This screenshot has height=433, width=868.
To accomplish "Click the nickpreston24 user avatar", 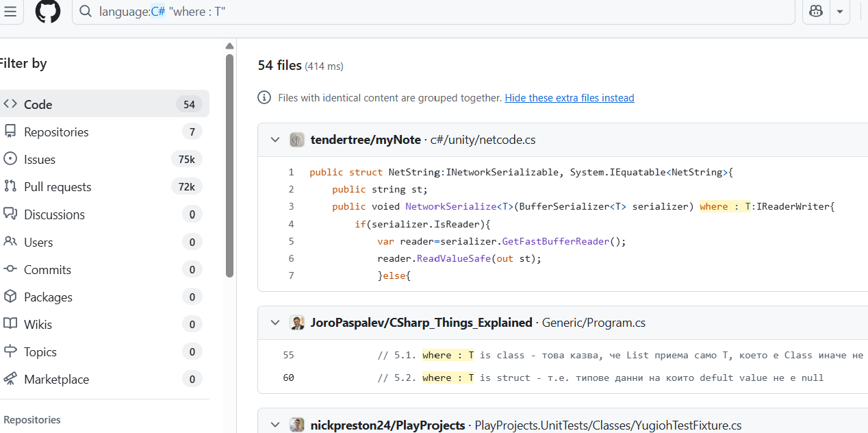I will click(x=297, y=425).
